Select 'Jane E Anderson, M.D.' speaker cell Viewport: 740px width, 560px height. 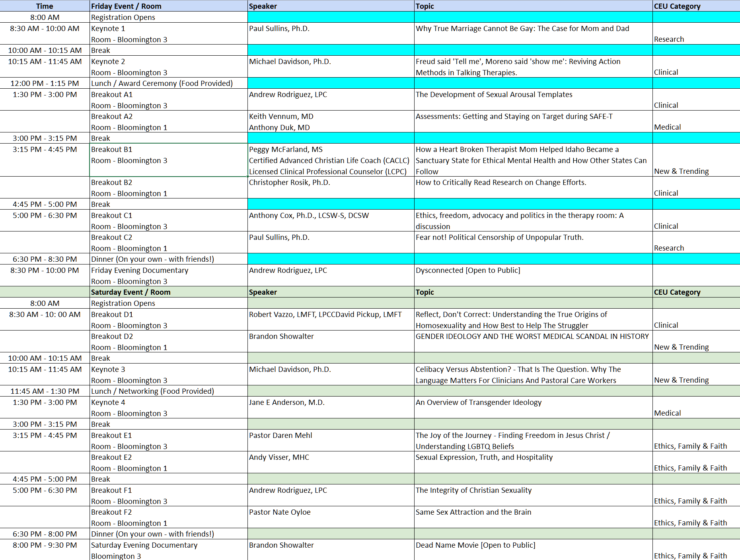[331, 407]
